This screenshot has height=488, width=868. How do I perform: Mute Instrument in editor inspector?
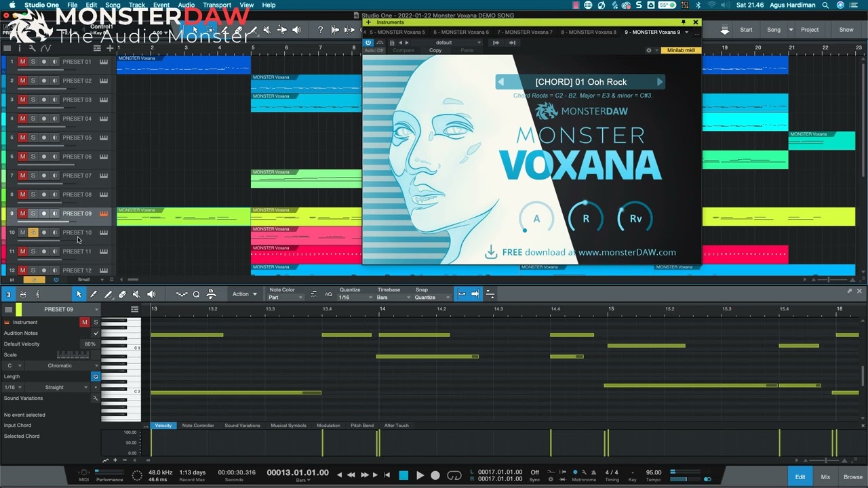85,322
